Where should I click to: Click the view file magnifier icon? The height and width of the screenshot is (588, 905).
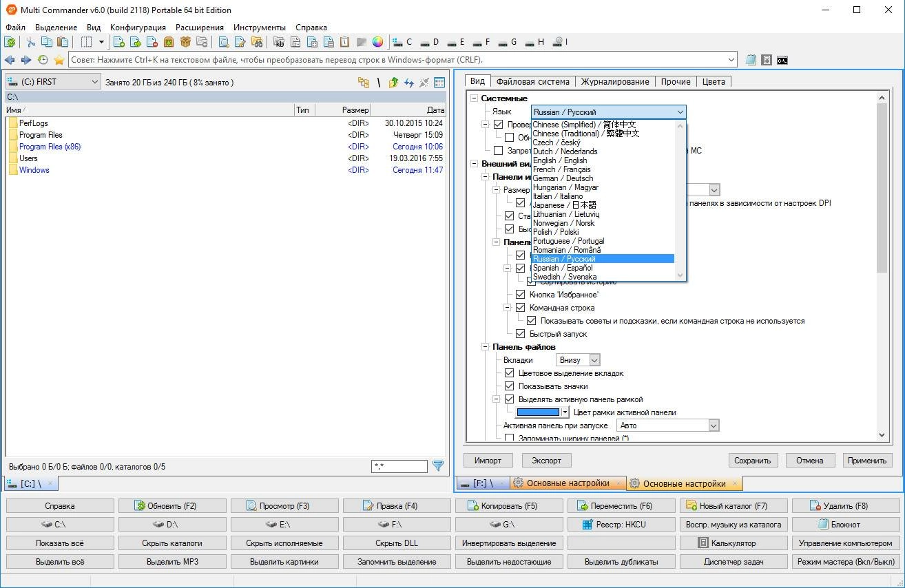click(x=224, y=42)
